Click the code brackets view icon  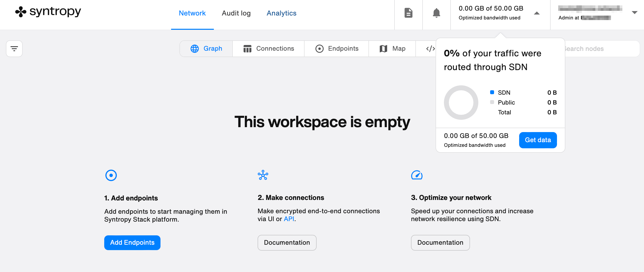pyautogui.click(x=430, y=48)
